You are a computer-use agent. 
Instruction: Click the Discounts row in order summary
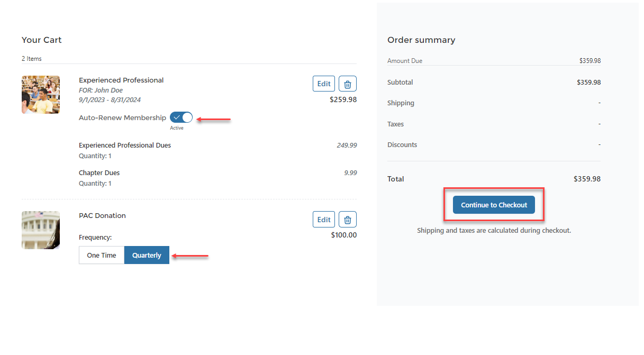point(402,145)
